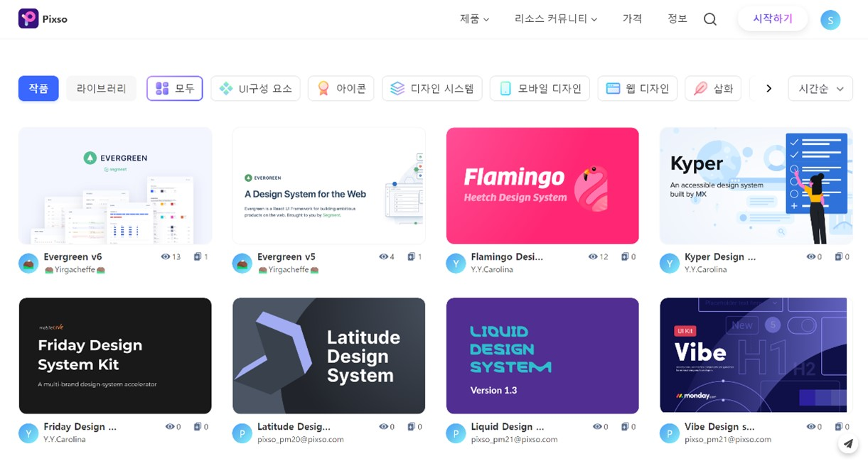Screen dimensions: 868x466
Task: Open the Kyper accessible design system thumbnail
Action: coord(756,185)
